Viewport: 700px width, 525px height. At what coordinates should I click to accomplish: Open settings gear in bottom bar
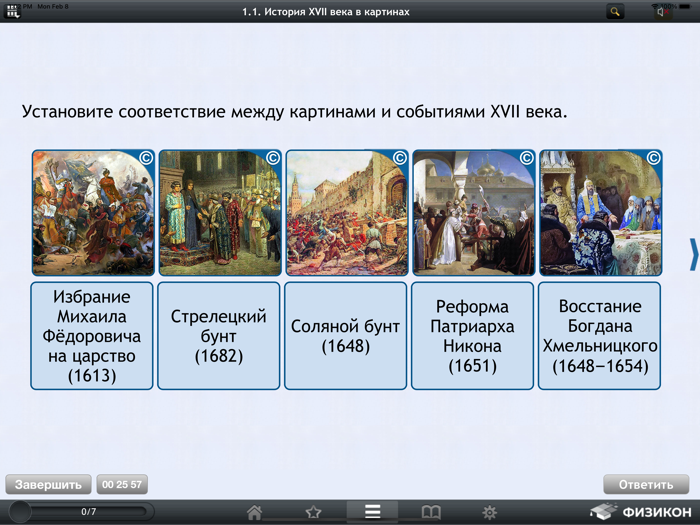coord(490,512)
